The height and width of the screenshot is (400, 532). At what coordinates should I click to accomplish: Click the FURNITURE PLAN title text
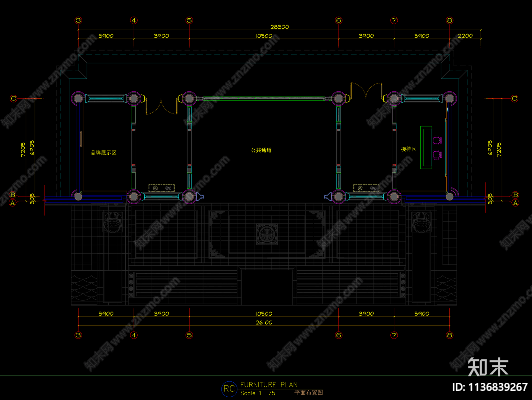[269, 385]
